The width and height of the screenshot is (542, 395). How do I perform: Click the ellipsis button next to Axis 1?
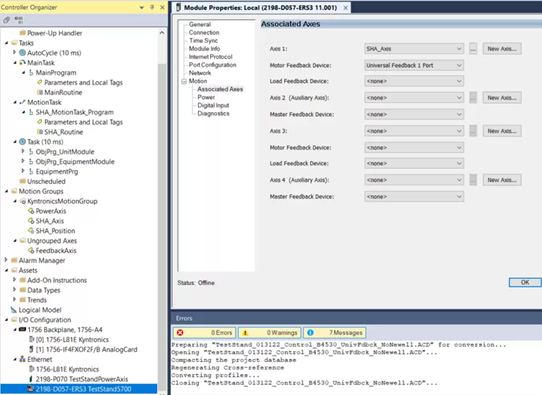[473, 49]
